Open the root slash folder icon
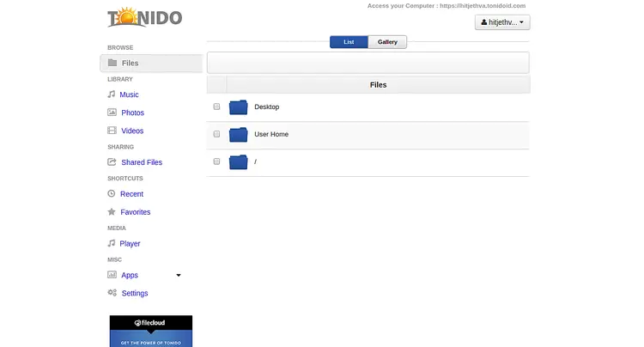The height and width of the screenshot is (347, 644). [238, 162]
